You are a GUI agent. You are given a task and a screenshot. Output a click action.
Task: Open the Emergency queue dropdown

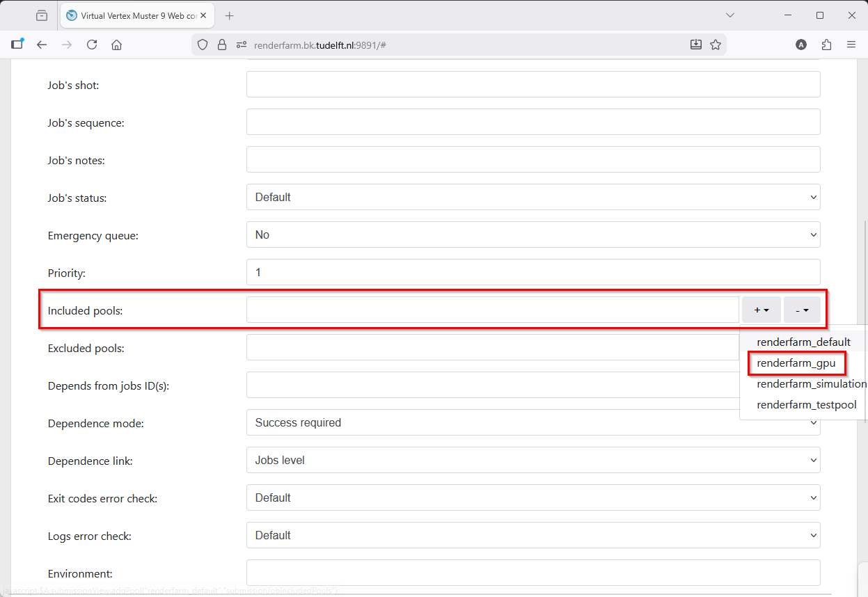(532, 234)
